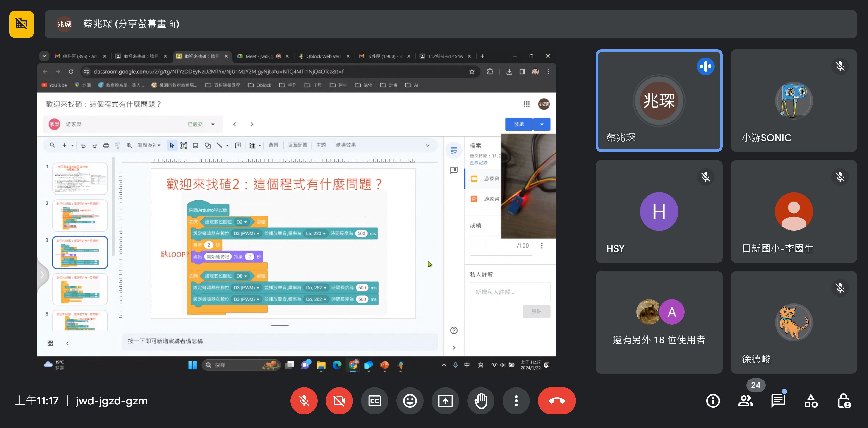The width and height of the screenshot is (868, 428).
Task: Open the line tool dropdown arrow
Action: coord(227,145)
